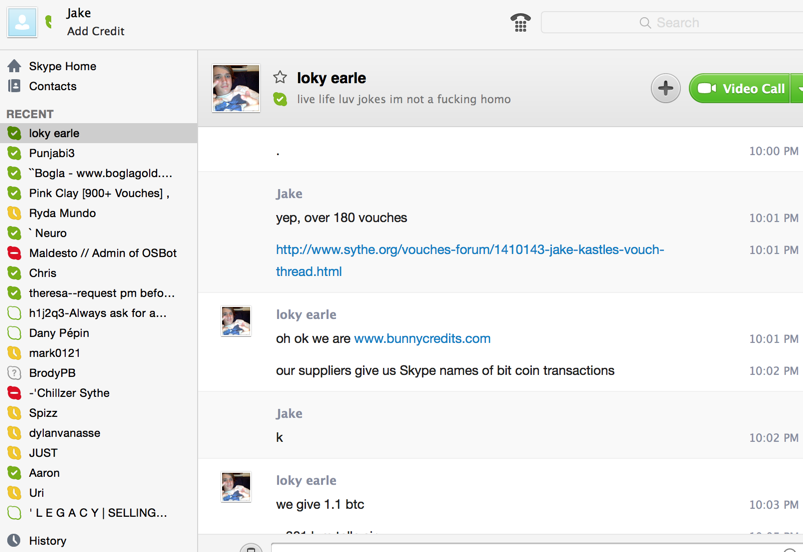The height and width of the screenshot is (552, 803).
Task: Start a Video Call with loky earle
Action: pos(739,88)
